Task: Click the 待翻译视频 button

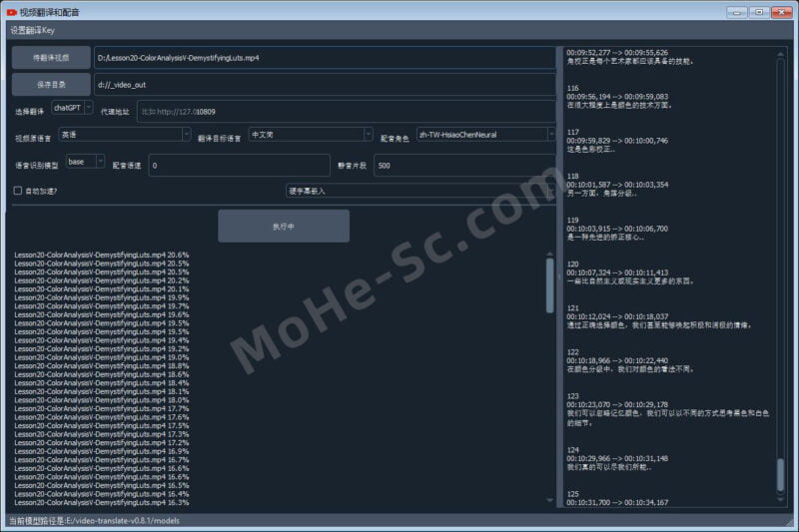Action: (x=51, y=58)
